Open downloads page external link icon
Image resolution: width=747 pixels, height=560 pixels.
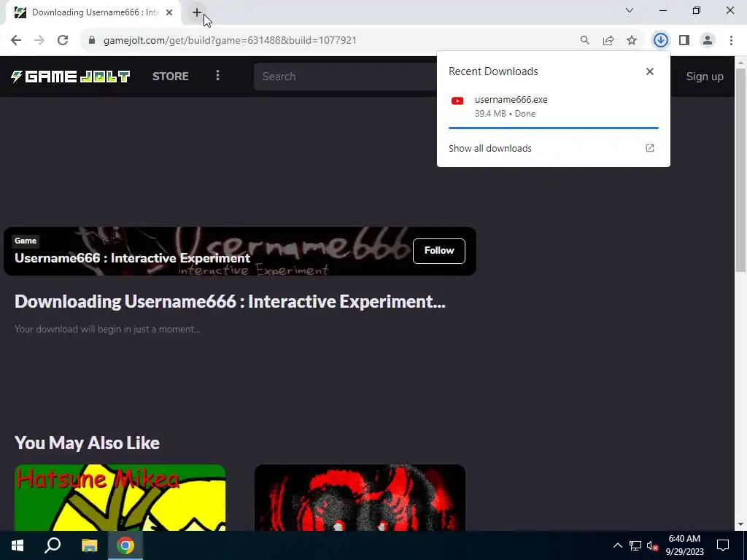tap(650, 148)
